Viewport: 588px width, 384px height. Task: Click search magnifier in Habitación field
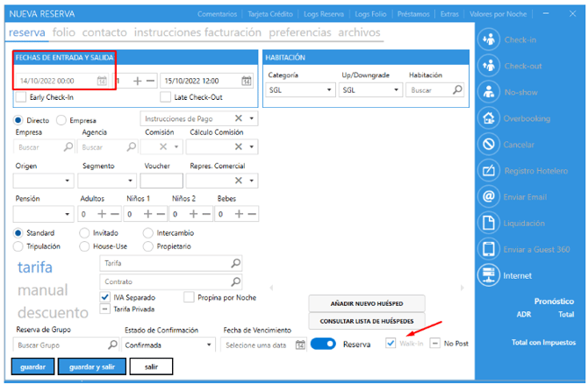click(x=456, y=89)
